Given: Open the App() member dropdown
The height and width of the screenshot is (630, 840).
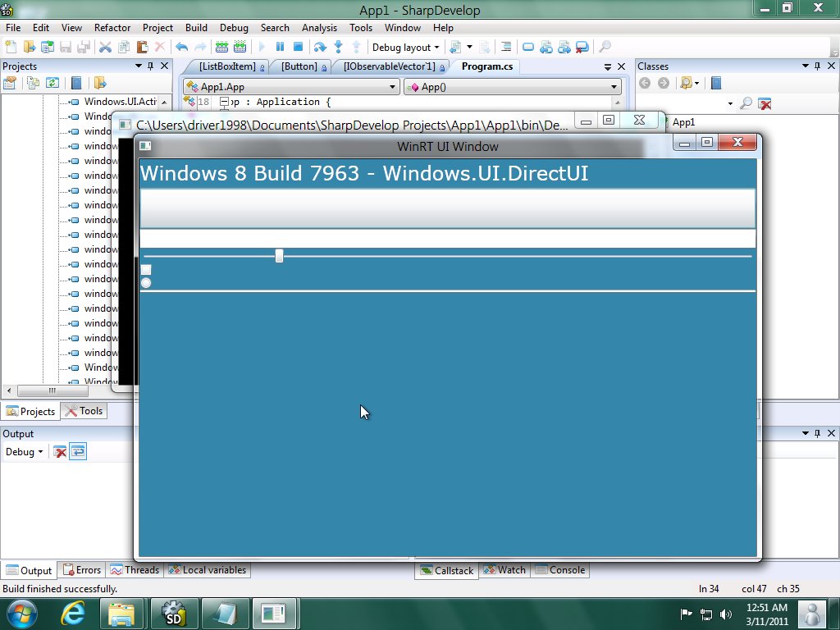Looking at the screenshot, I should point(513,87).
